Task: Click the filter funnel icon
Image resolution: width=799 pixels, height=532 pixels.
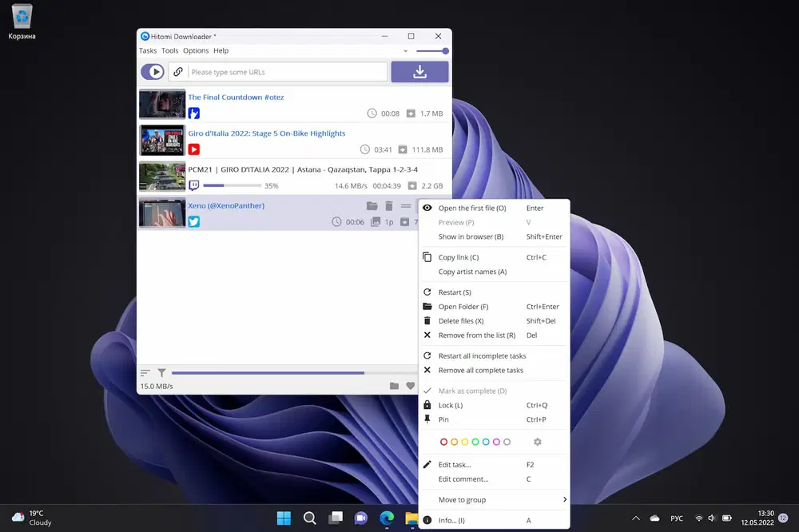Action: (161, 372)
